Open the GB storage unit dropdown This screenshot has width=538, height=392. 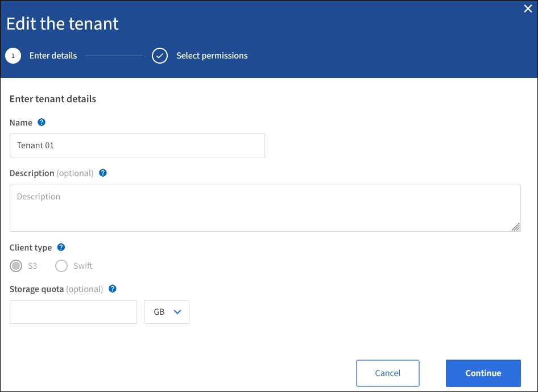click(x=166, y=312)
